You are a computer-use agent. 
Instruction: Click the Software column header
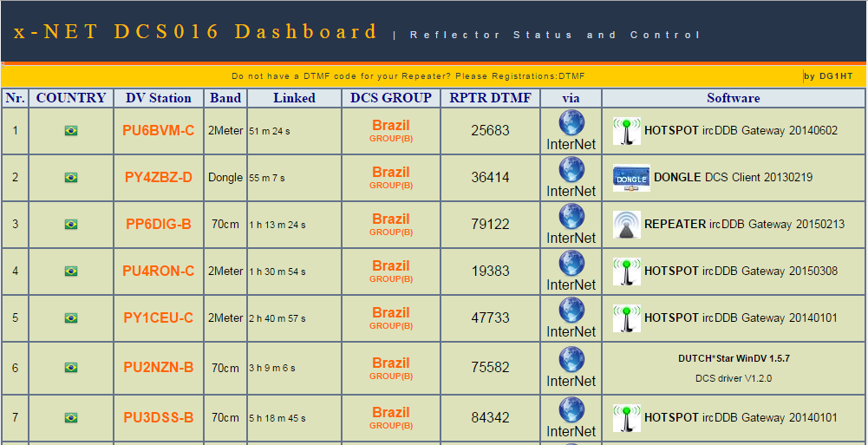pos(734,98)
